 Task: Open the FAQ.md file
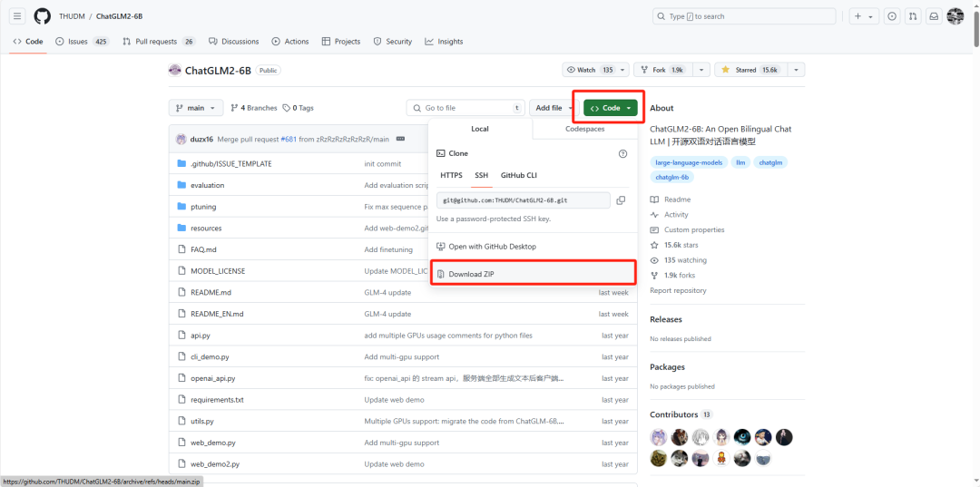(204, 249)
